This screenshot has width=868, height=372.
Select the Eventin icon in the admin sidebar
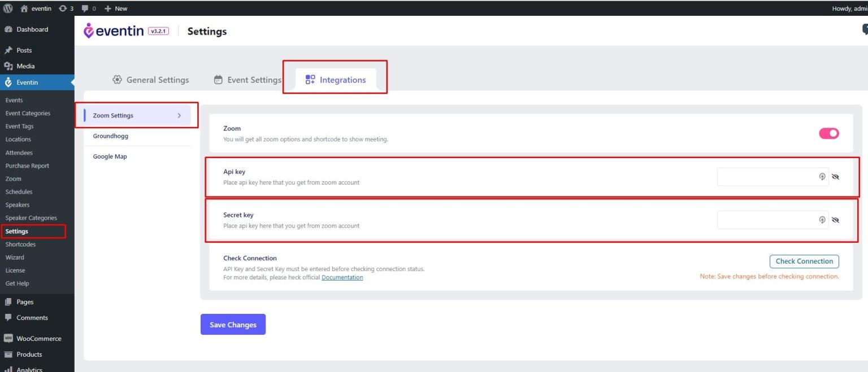(x=8, y=81)
